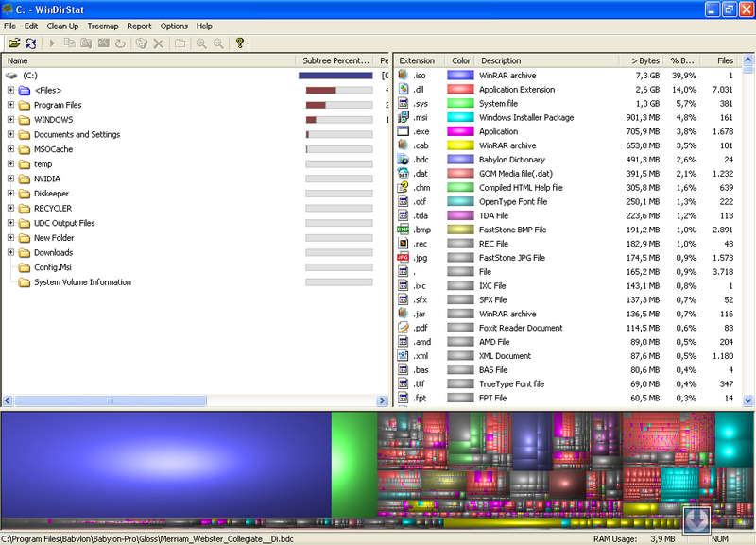Click the Open folder toolbar icon

(x=14, y=43)
